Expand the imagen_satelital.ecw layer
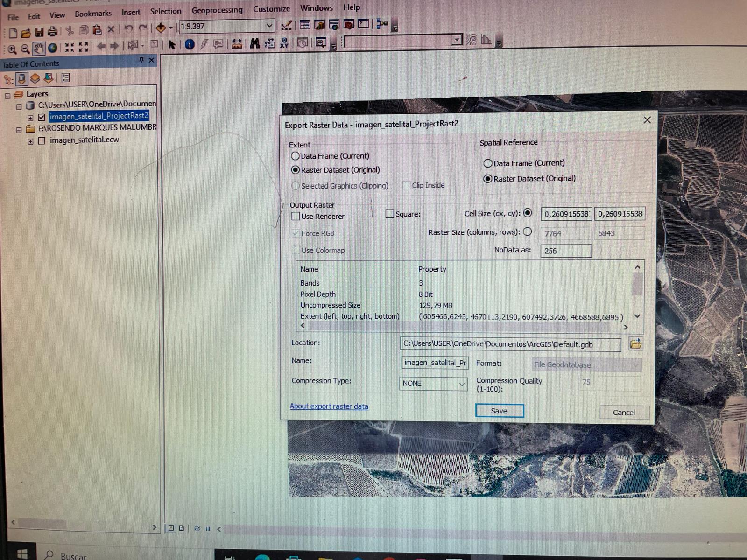The image size is (747, 560). click(x=30, y=141)
